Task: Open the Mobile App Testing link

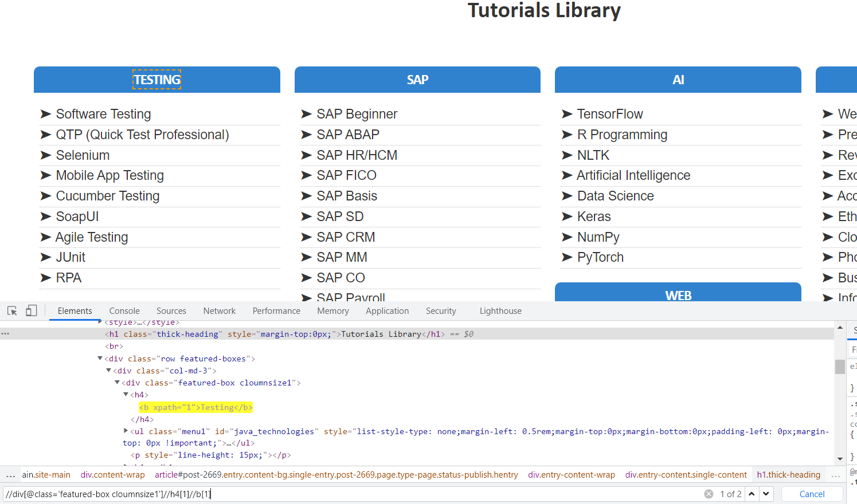Action: [x=109, y=175]
